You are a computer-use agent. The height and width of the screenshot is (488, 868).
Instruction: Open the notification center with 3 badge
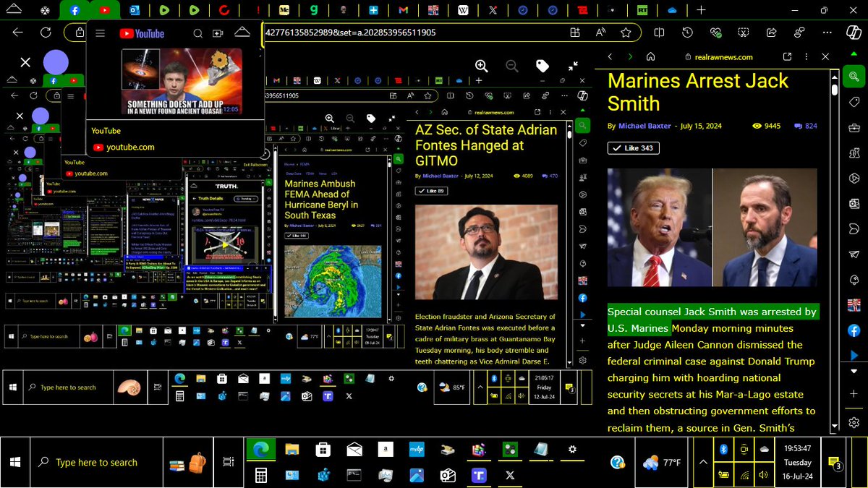click(x=835, y=463)
